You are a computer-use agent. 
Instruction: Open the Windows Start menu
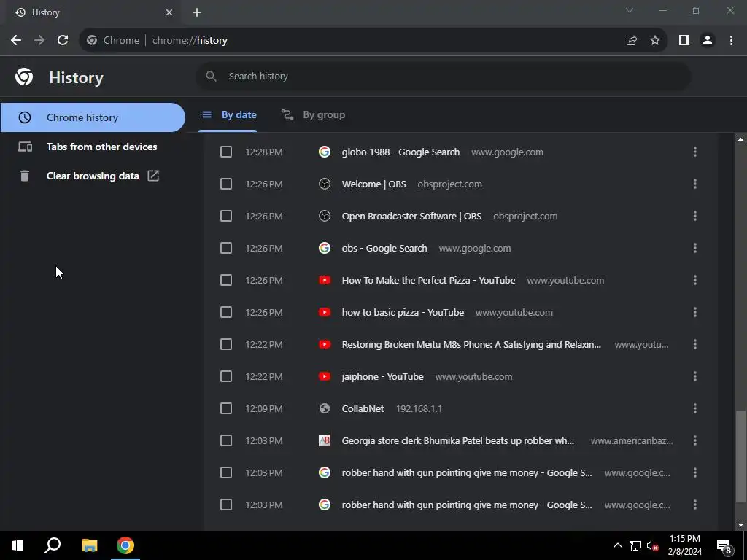pyautogui.click(x=18, y=545)
